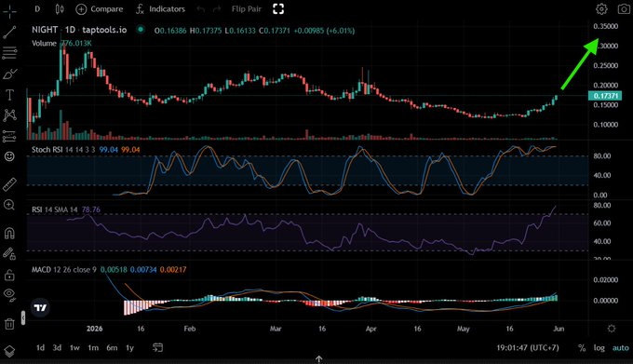Viewport: 633px width, 364px height.
Task: Click the TradingView logo
Action: click(x=40, y=308)
